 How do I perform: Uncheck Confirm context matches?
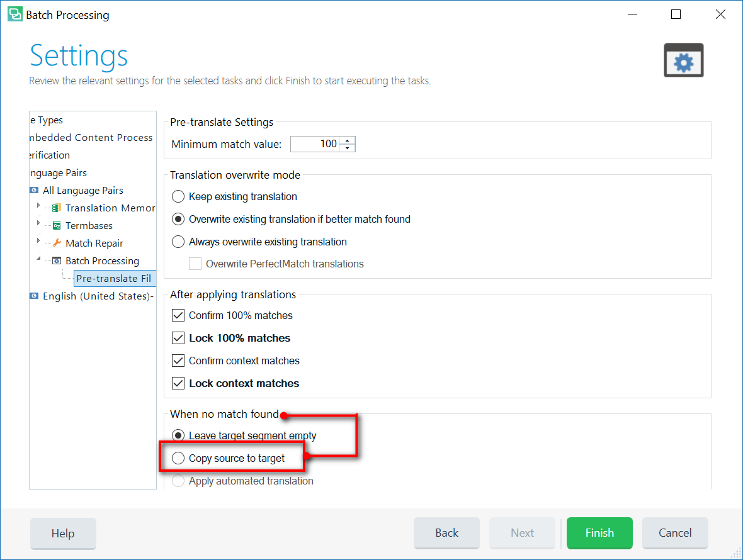[178, 361]
